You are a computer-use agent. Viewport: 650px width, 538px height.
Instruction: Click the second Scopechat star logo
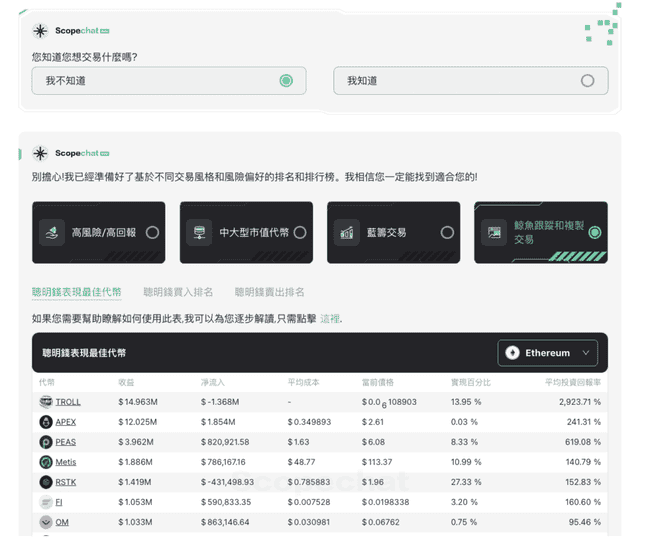click(40, 153)
